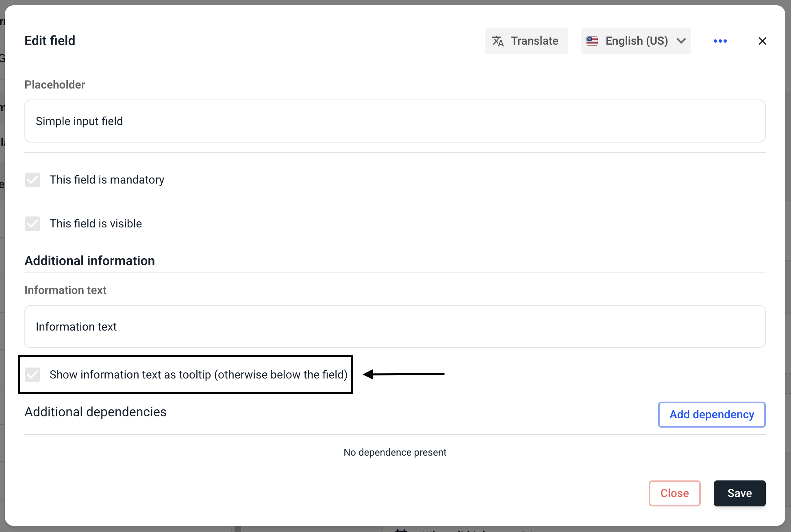Click into the Information text input

[x=395, y=327]
